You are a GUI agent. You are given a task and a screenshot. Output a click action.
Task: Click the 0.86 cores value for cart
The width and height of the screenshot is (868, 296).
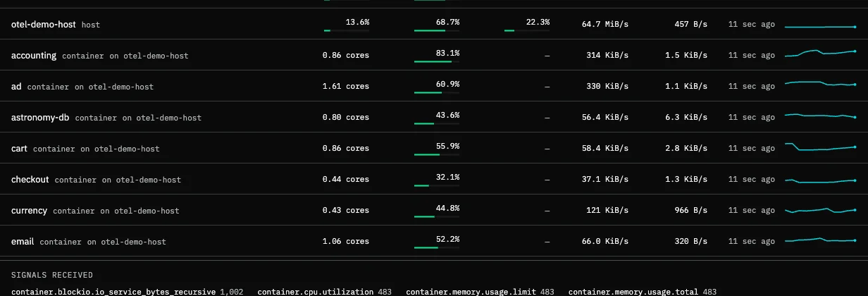click(x=346, y=148)
